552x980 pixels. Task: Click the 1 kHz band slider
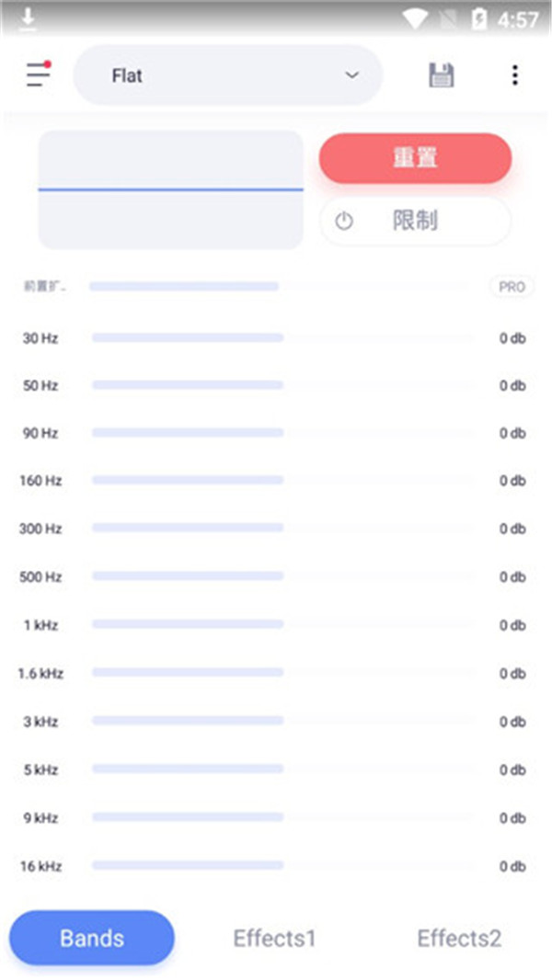(283, 624)
